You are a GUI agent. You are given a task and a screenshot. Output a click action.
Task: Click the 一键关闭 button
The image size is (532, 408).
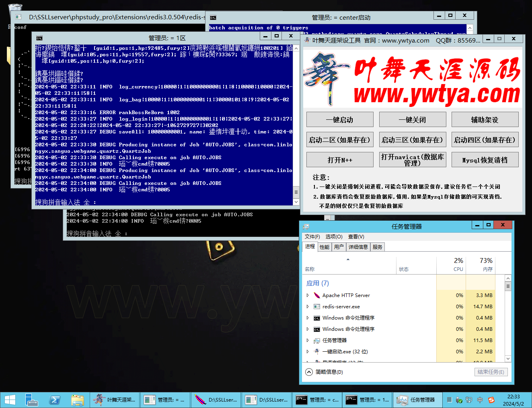pyautogui.click(x=413, y=120)
